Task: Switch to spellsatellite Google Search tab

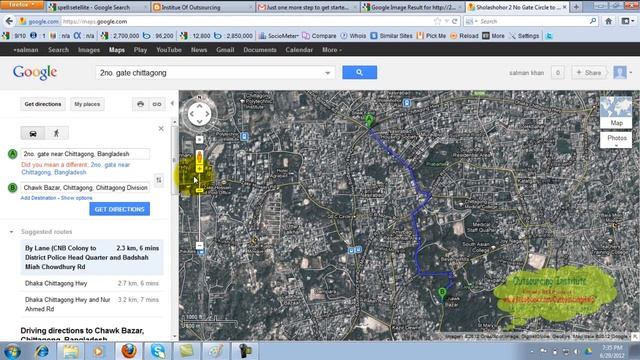Action: point(98,7)
